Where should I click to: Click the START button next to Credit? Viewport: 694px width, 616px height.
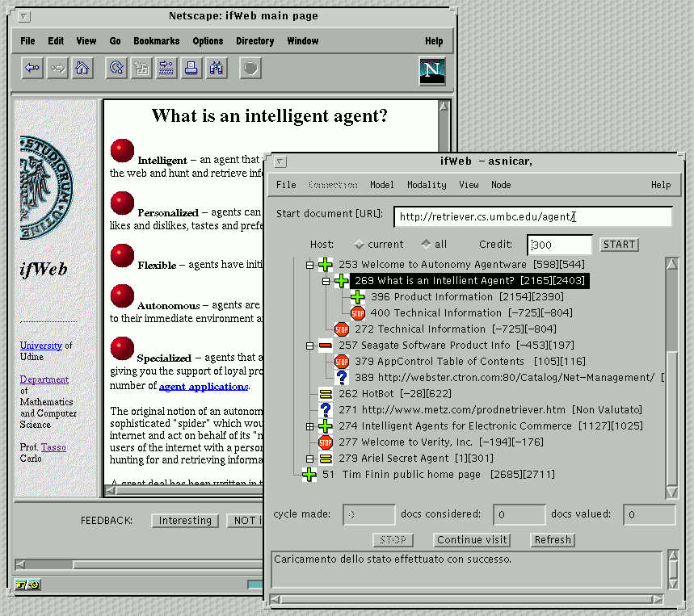pyautogui.click(x=619, y=245)
